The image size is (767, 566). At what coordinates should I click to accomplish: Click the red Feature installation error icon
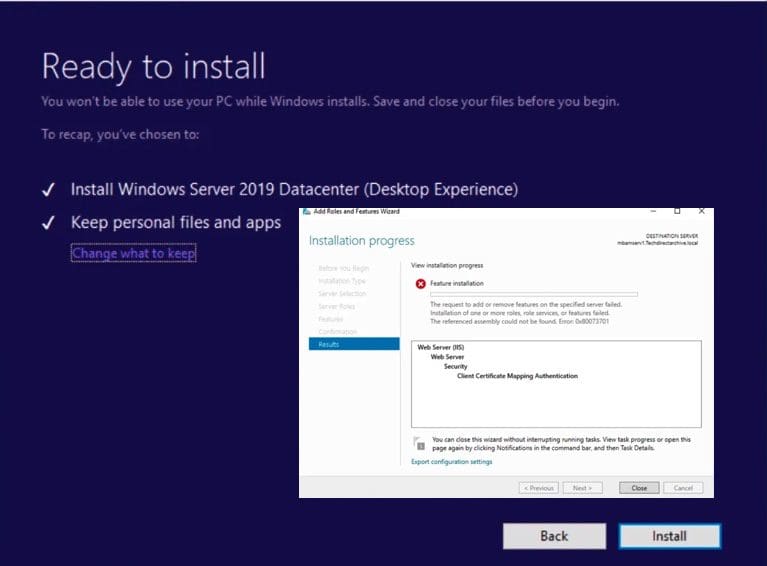pos(421,284)
